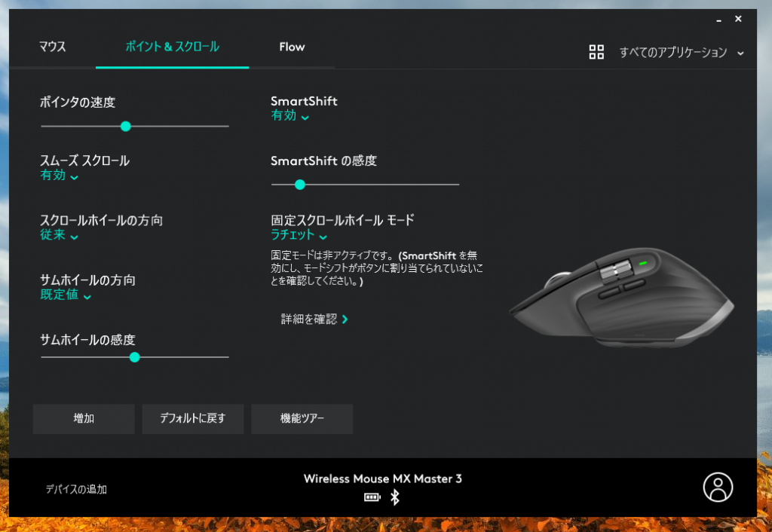Image resolution: width=772 pixels, height=532 pixels.
Task: Expand the SmartShift 有効 dropdown
Action: point(290,116)
